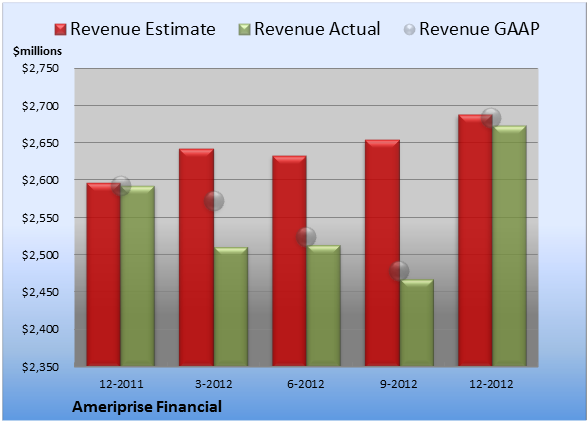Select the 'Revenue Actual' legend label
Image resolution: width=588 pixels, height=422 pixels.
[317, 29]
